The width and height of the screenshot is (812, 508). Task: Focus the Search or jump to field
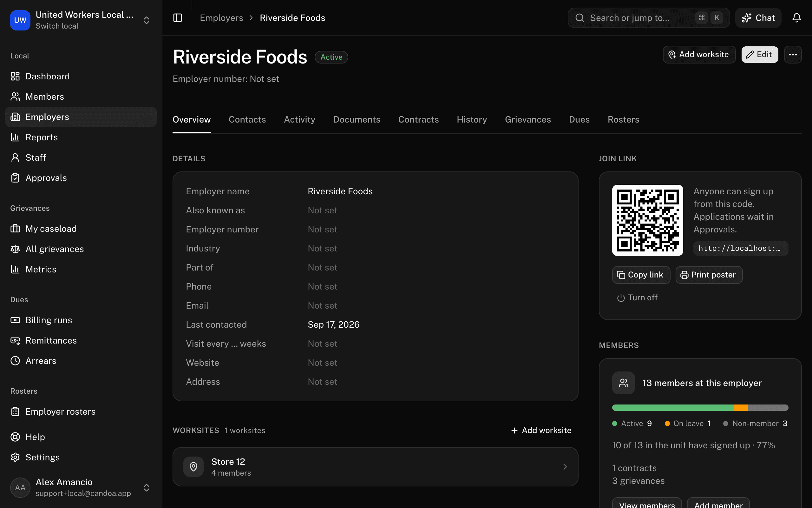point(648,18)
